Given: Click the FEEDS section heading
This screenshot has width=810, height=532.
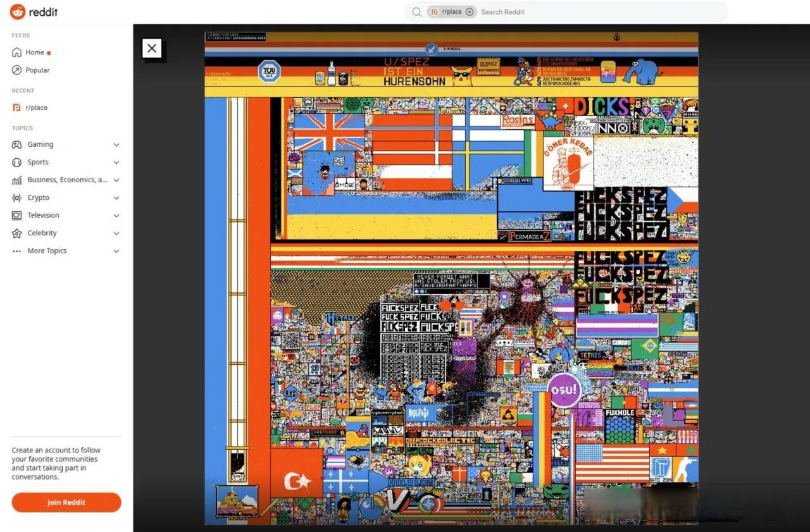Looking at the screenshot, I should (x=21, y=35).
